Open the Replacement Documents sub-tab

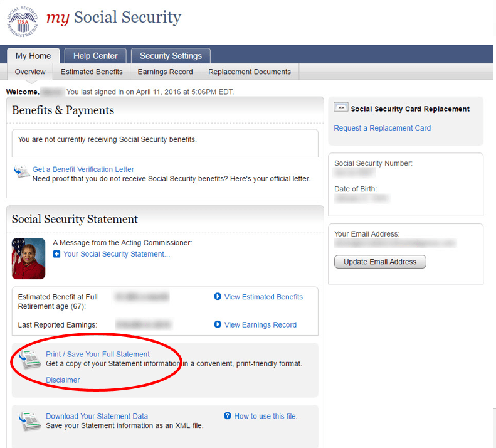[x=250, y=72]
